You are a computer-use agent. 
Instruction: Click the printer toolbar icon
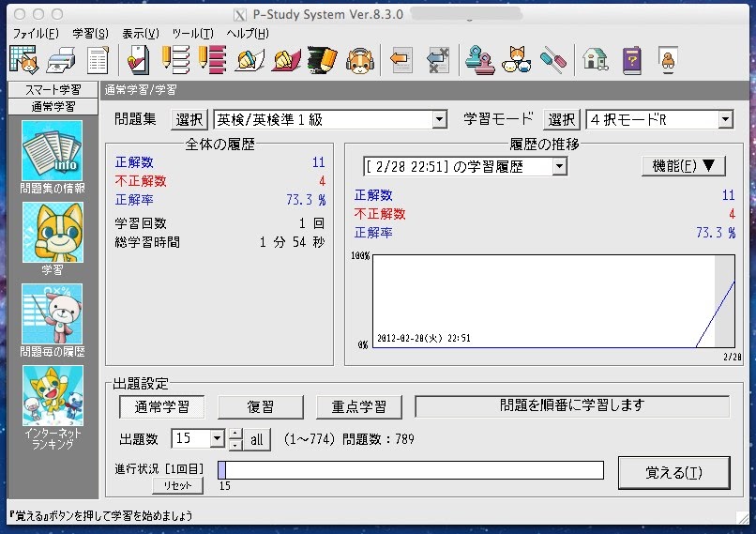pos(61,60)
